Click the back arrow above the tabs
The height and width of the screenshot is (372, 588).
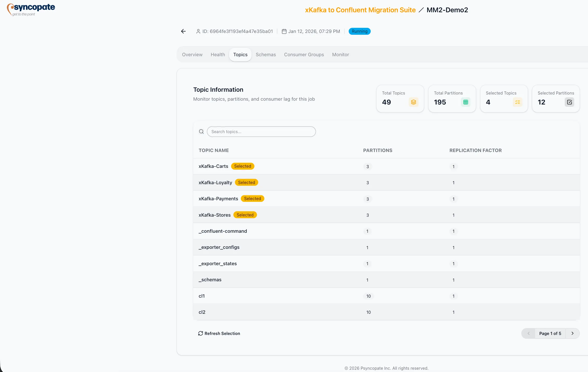point(183,31)
